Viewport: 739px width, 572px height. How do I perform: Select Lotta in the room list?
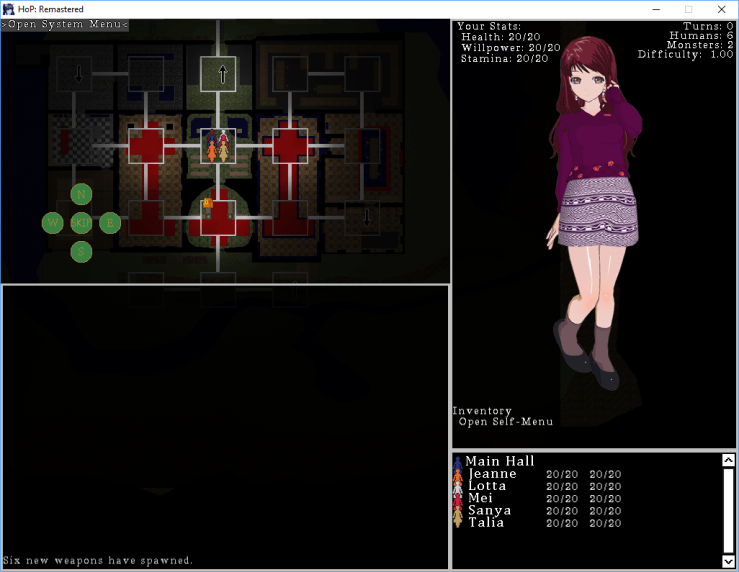point(487,486)
